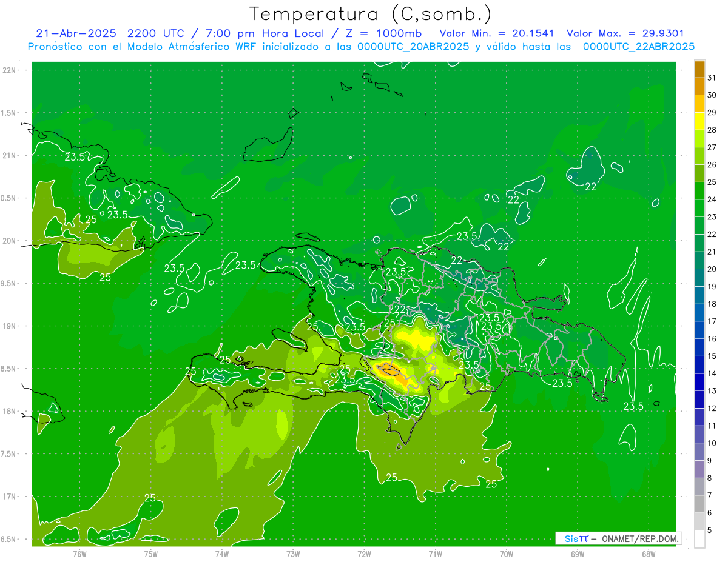The width and height of the screenshot is (728, 562).
Task: Pick the purple swatch between 8 and 9
Action: (x=699, y=469)
